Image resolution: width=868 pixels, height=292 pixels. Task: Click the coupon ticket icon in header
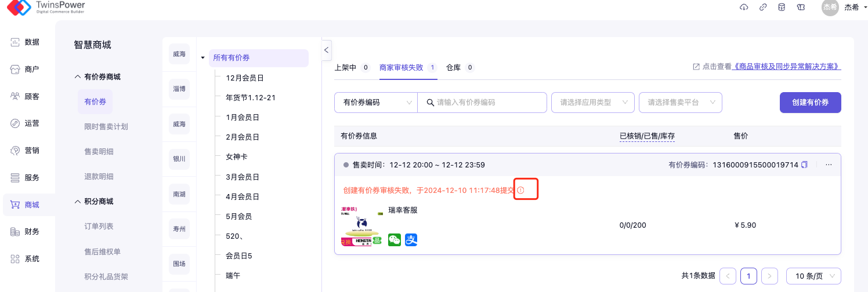point(801,7)
